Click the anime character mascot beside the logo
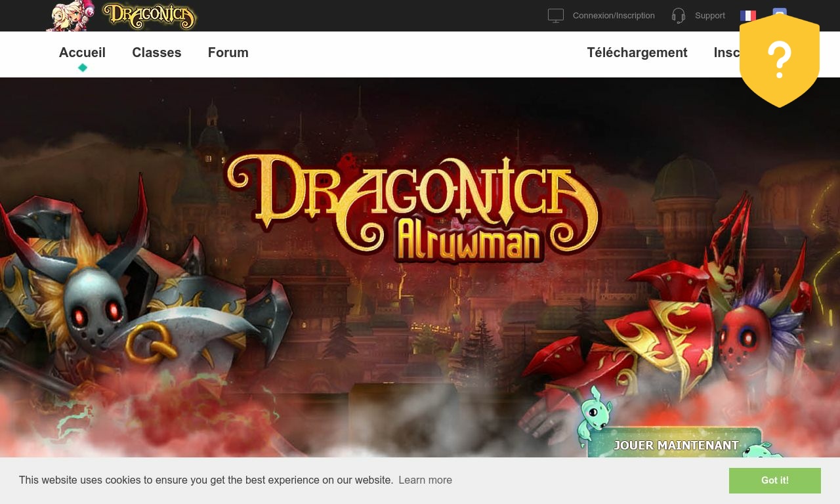The width and height of the screenshot is (840, 504). pos(71,16)
